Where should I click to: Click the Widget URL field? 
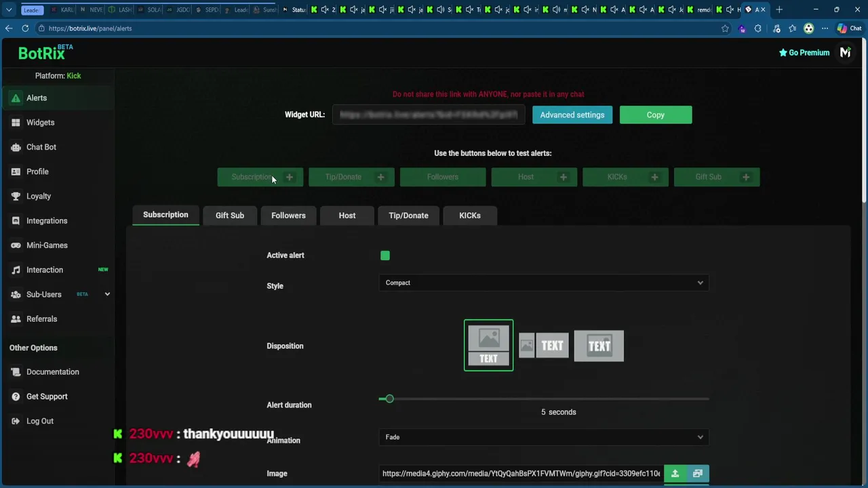(429, 115)
